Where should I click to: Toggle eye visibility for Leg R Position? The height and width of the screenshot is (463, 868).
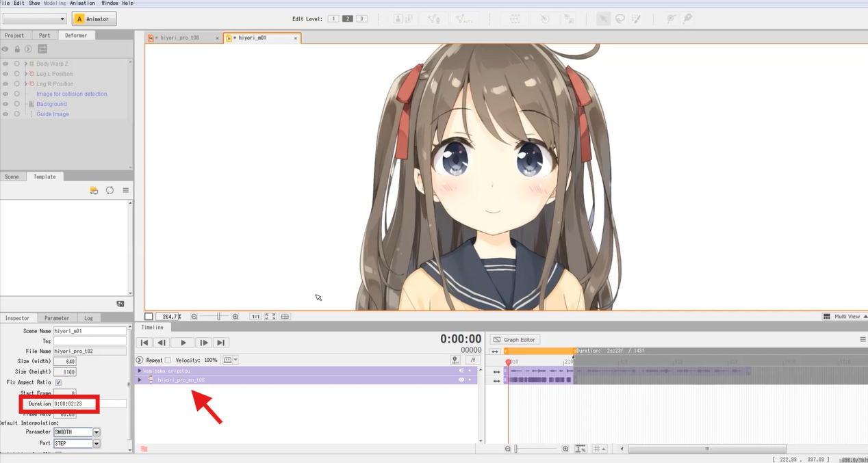pyautogui.click(x=5, y=84)
